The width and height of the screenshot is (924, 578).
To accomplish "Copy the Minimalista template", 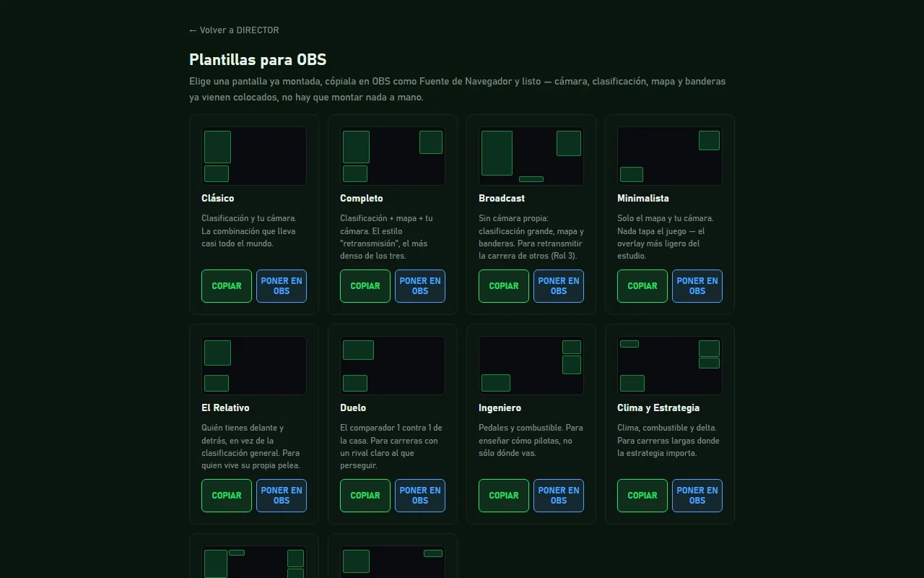I will pyautogui.click(x=642, y=286).
